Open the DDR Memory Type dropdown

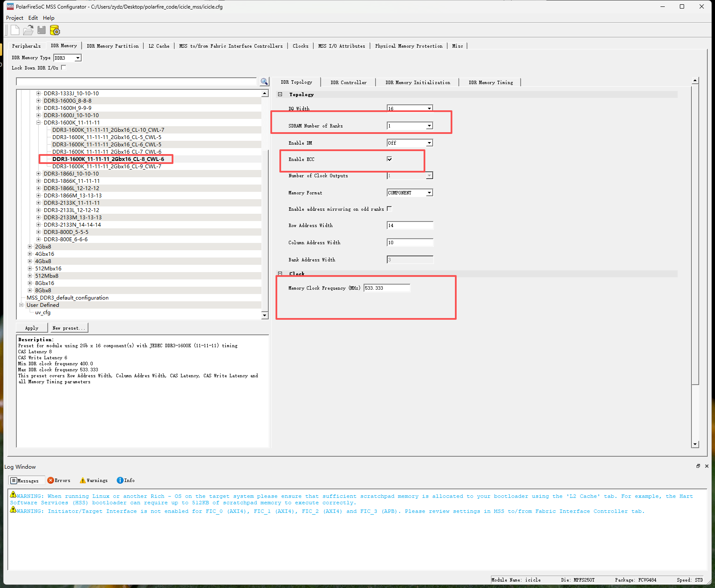67,58
